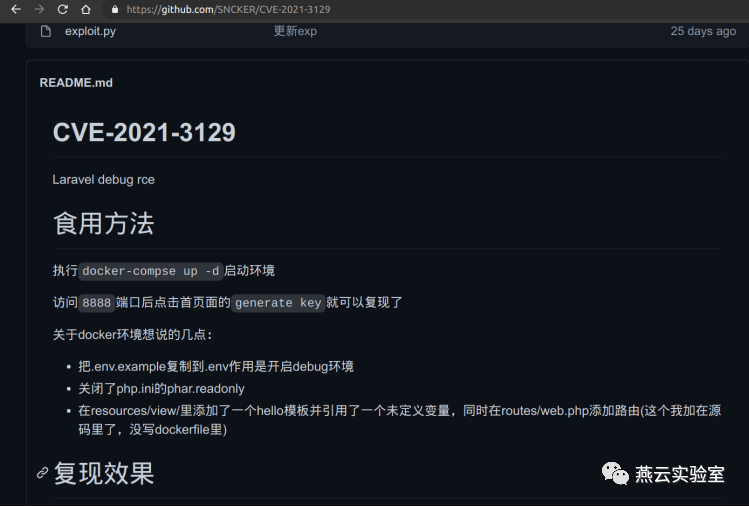Click the generate key code snippet
Screen dimensions: 749x507
click(278, 303)
